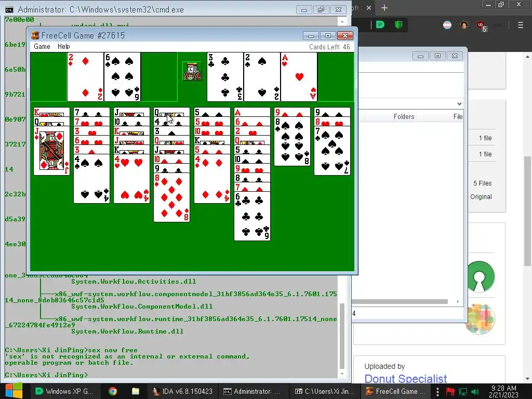Image resolution: width=532 pixels, height=399 pixels.
Task: Open the Game menu in FreeCell
Action: click(x=42, y=46)
